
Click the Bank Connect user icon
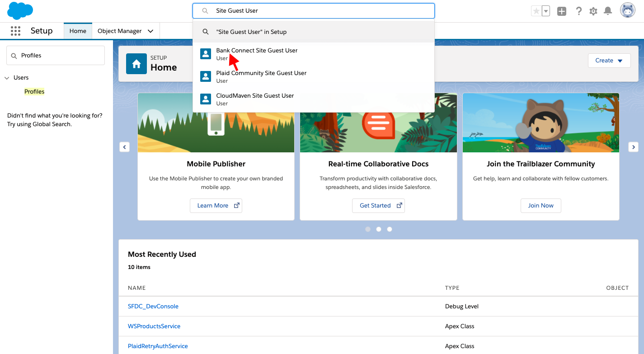206,54
